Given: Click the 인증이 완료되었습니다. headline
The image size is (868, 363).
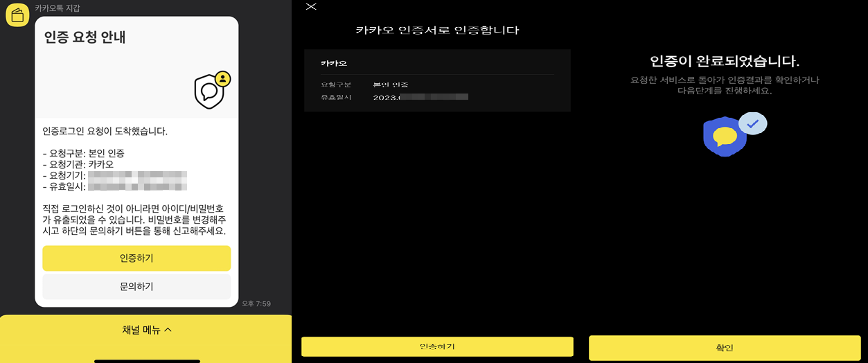Looking at the screenshot, I should click(x=725, y=61).
